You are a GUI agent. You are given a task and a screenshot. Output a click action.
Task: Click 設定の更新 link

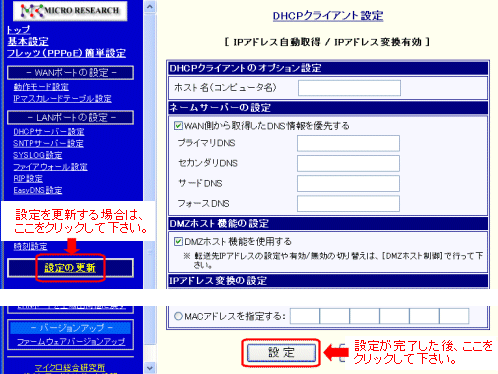tap(70, 268)
